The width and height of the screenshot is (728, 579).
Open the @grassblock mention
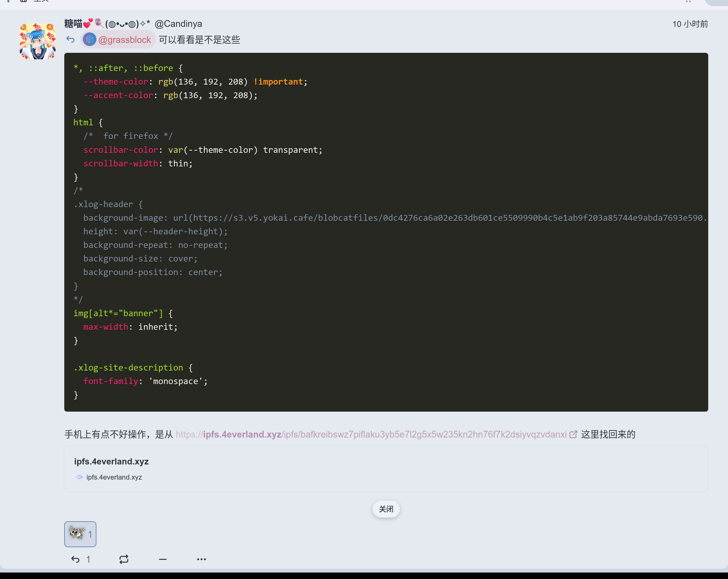(x=124, y=40)
